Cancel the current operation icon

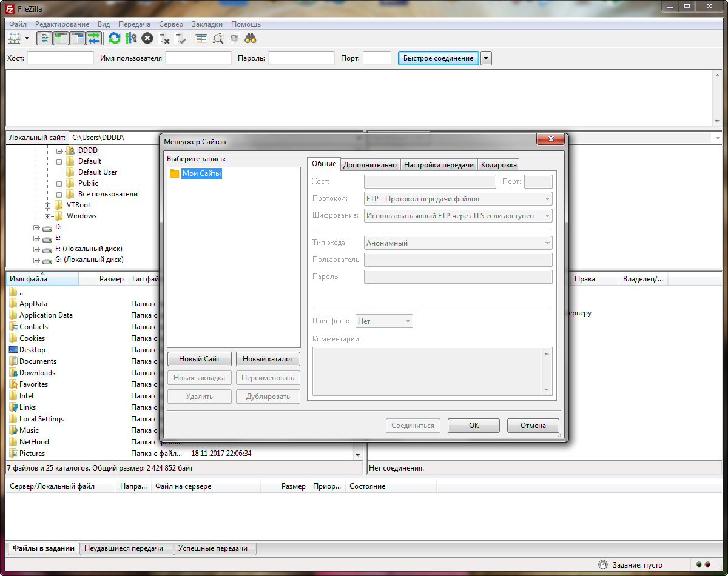[147, 38]
